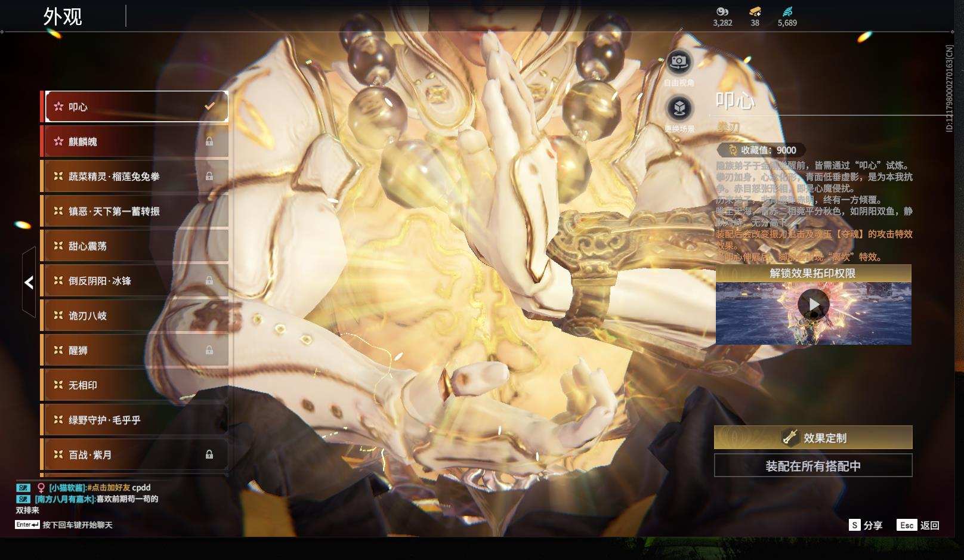Click player name [小猫软酱] in chat
Screen dimensions: 964x560
(x=66, y=487)
